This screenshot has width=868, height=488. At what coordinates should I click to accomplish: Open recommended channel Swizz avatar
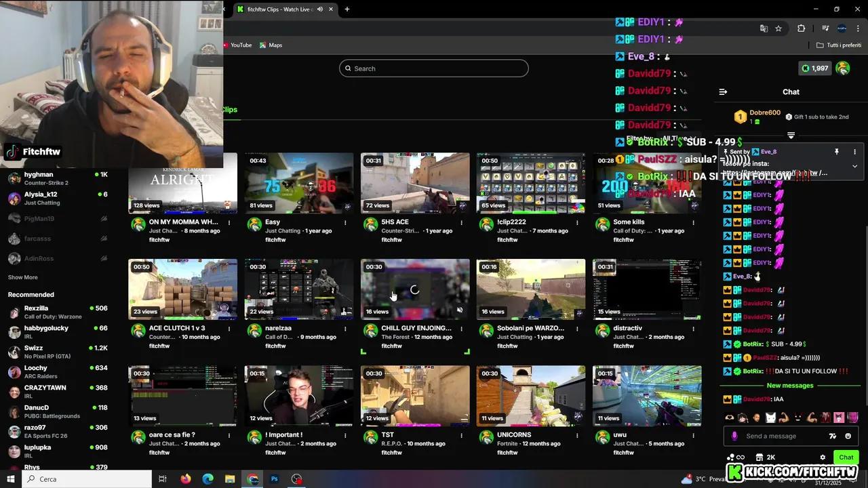(x=14, y=352)
